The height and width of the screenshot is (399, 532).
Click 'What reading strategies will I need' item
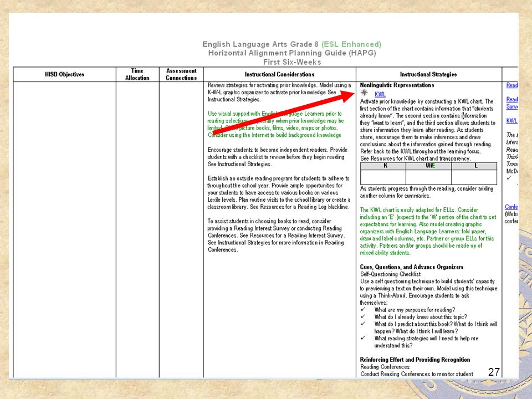426,342
